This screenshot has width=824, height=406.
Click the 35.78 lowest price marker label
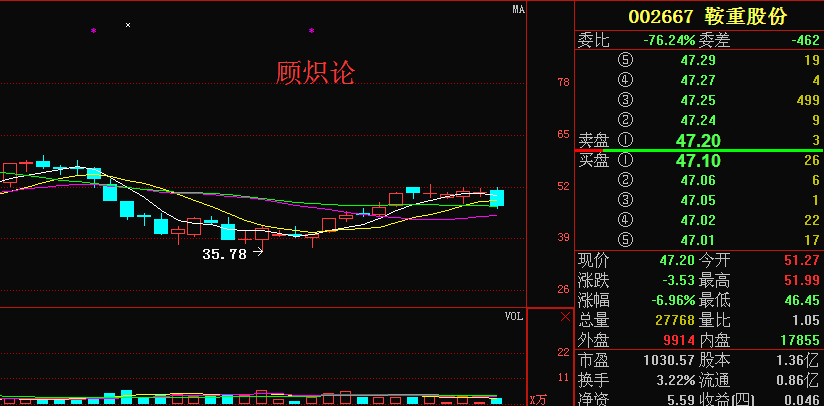(x=224, y=254)
